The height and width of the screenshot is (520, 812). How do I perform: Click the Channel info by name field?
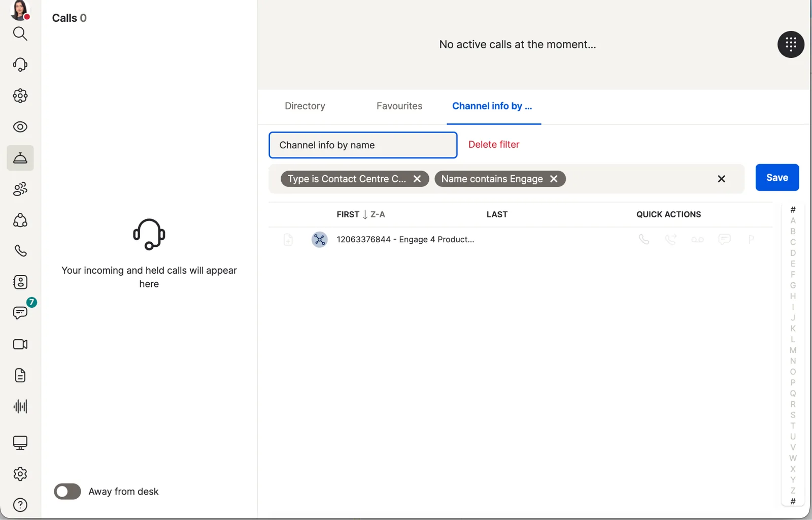pos(363,145)
